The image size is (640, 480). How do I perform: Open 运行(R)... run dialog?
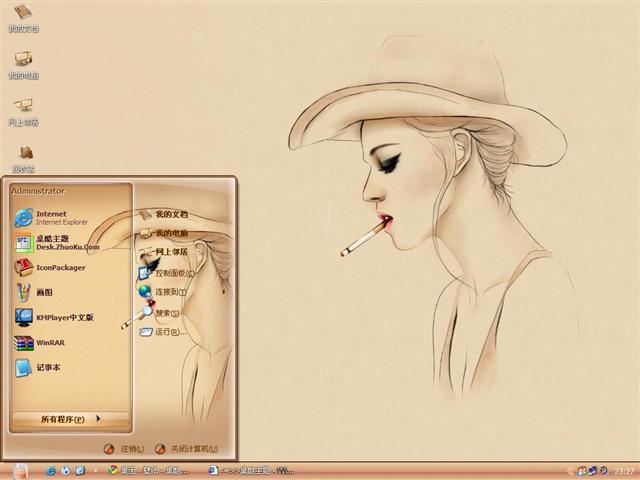pos(163,332)
